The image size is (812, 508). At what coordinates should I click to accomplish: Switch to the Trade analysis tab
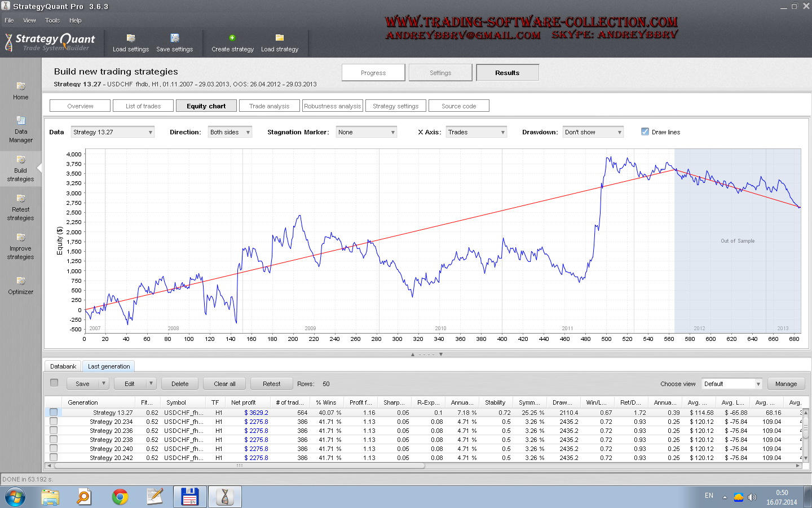coord(269,106)
